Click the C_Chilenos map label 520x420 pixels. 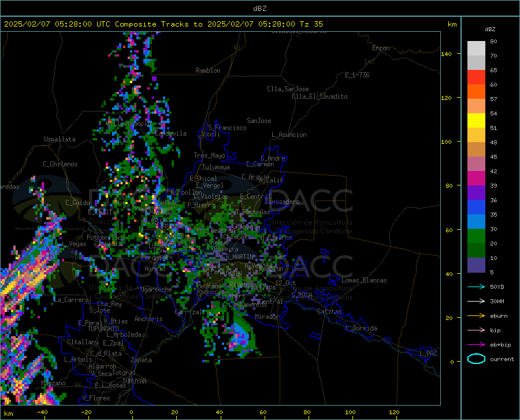[60, 164]
